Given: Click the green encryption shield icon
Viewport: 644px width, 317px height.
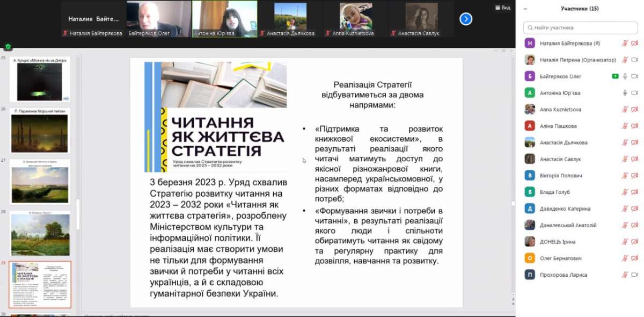Looking at the screenshot, I should 8,47.
